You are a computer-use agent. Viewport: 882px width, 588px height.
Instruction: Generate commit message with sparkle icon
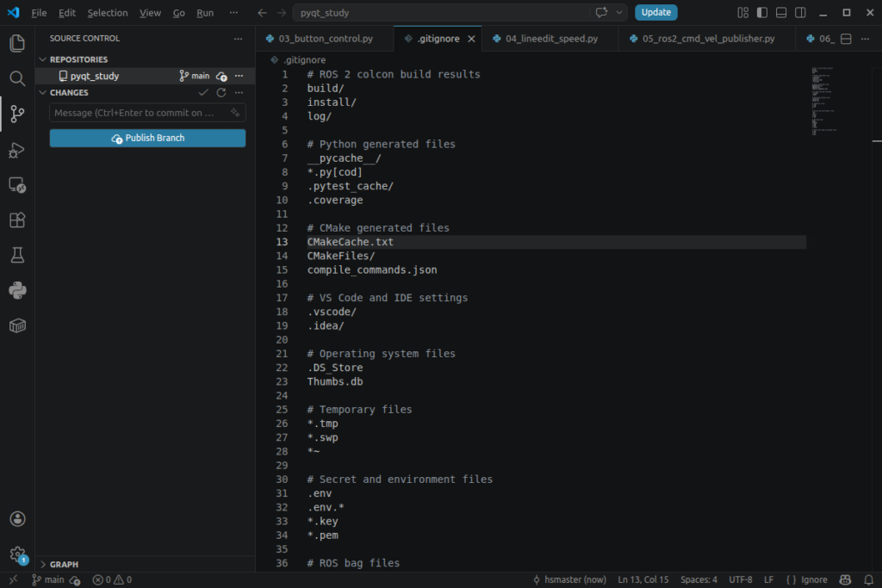(235, 113)
